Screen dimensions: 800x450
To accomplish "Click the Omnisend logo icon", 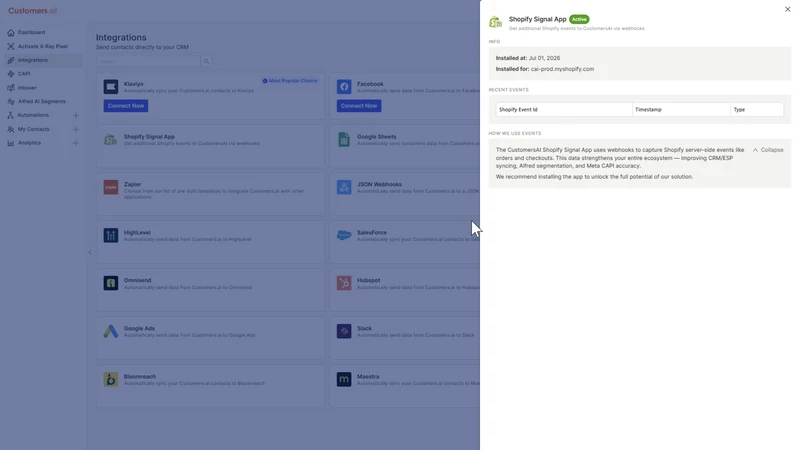I will pos(111,283).
